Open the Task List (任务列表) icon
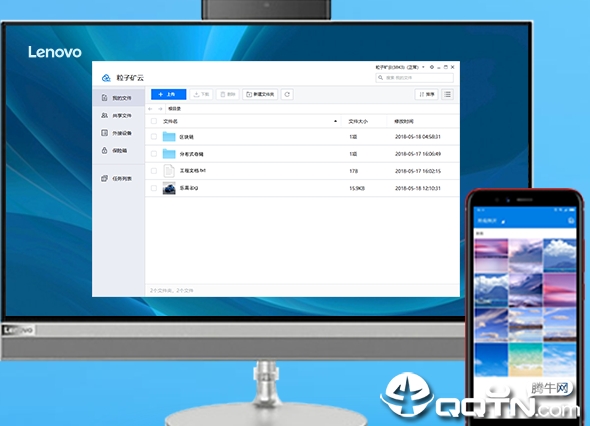The image size is (590, 426). click(105, 178)
